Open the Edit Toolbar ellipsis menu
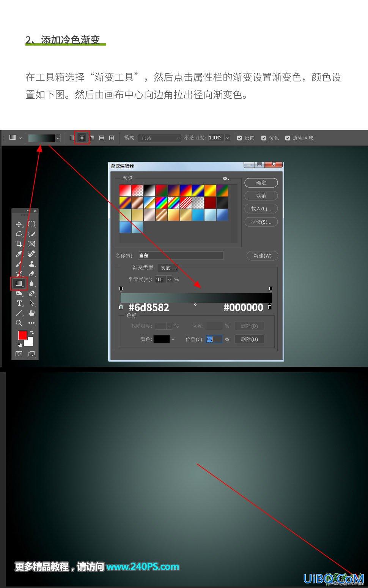The width and height of the screenshot is (368, 588). [x=31, y=323]
